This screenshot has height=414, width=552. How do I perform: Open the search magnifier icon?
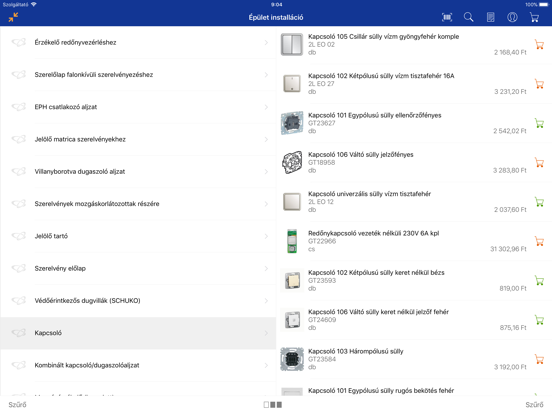click(x=469, y=17)
